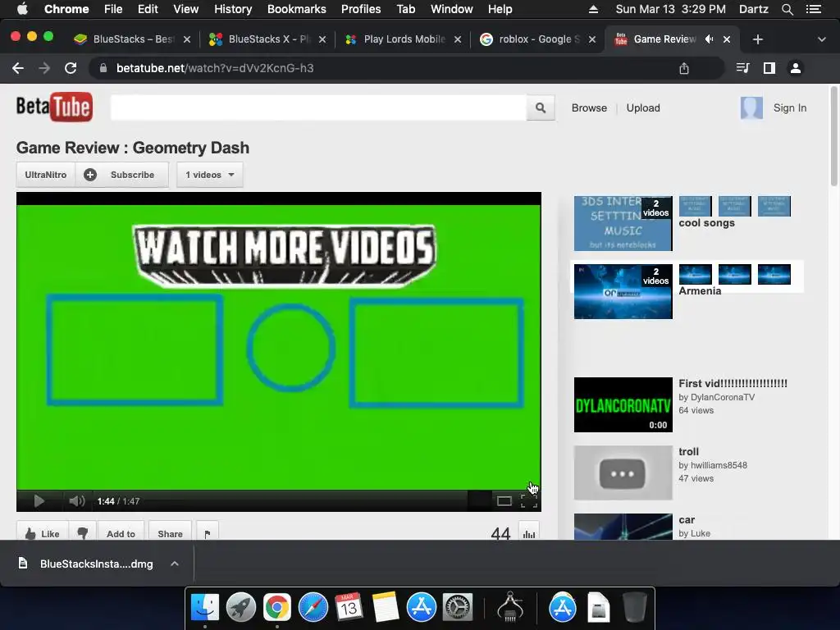The image size is (840, 630).
Task: Click the Browse link
Action: [x=589, y=107]
